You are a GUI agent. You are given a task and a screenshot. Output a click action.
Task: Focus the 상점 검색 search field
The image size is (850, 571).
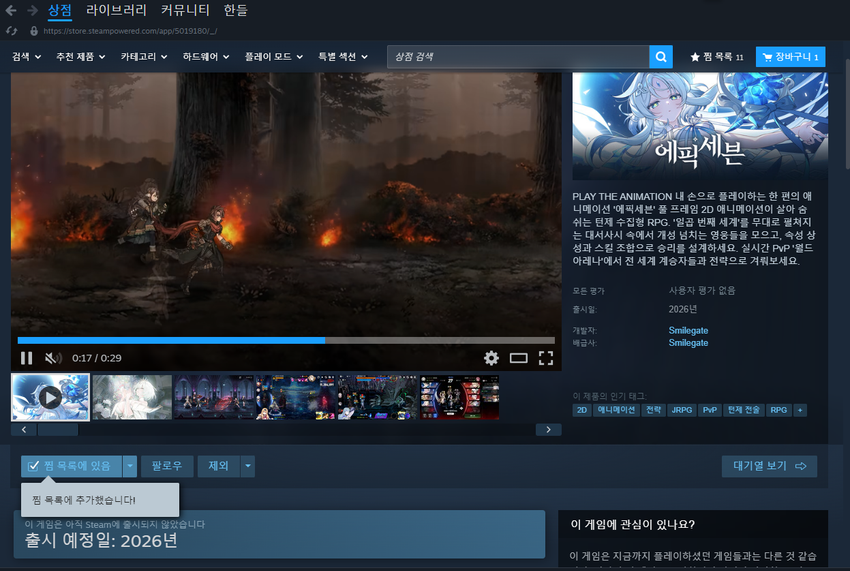click(x=518, y=56)
